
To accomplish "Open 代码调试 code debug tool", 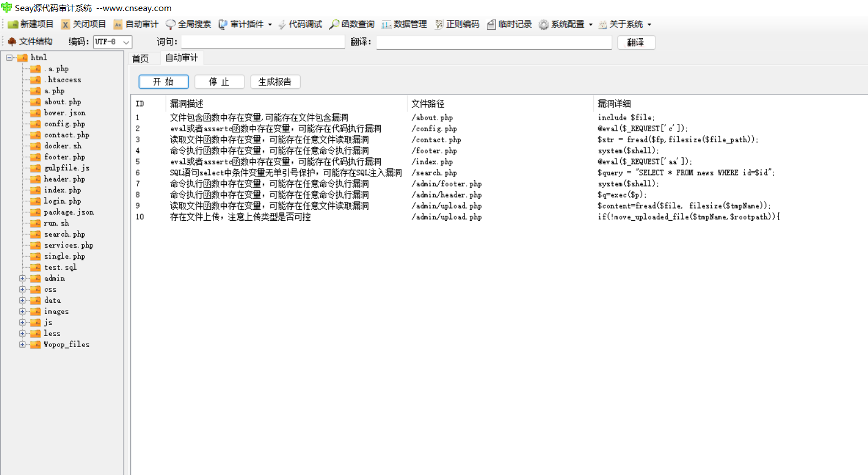I will pos(300,24).
